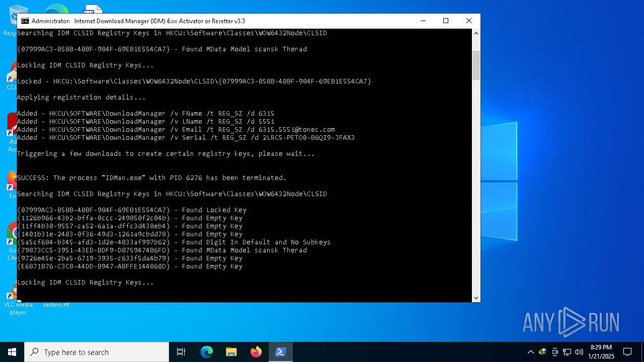The image size is (644, 362).
Task: Open the network status tray icon
Action: point(567,352)
